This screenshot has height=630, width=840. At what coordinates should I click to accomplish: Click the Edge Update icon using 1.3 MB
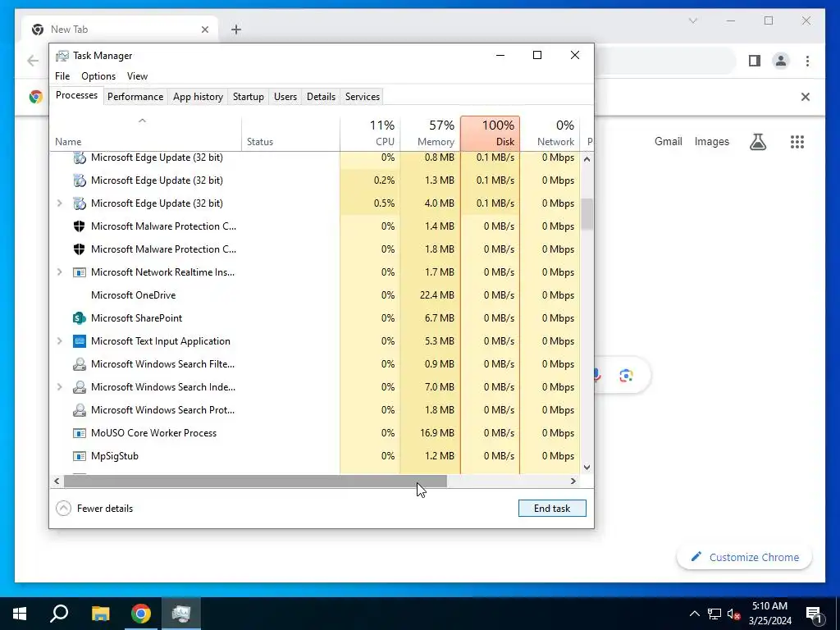pos(80,180)
